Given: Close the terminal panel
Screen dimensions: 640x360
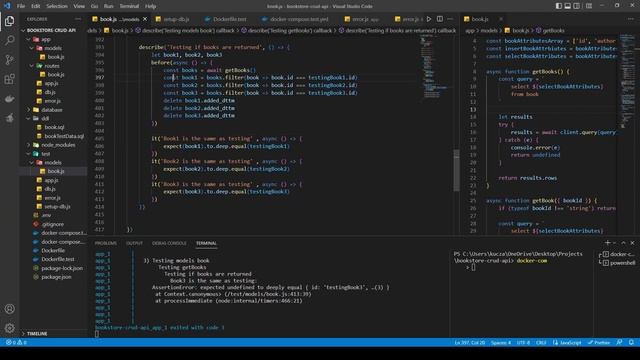Looking at the screenshot, I should coord(632,243).
